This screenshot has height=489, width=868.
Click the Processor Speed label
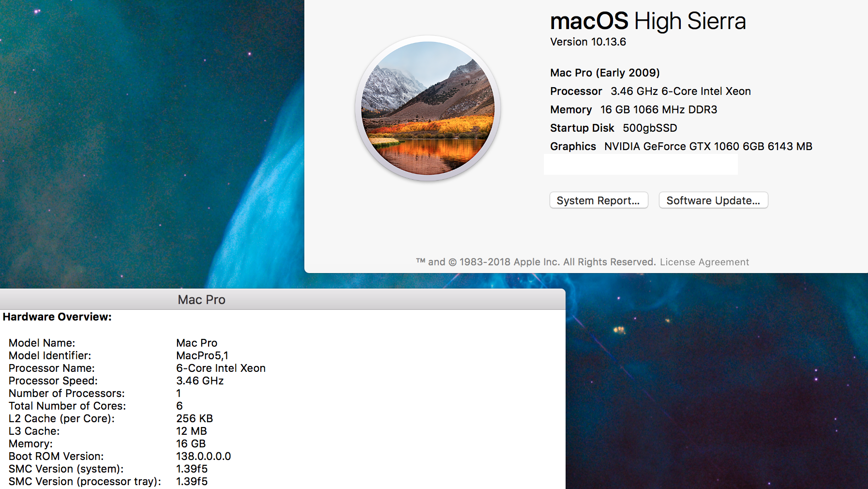pyautogui.click(x=53, y=381)
